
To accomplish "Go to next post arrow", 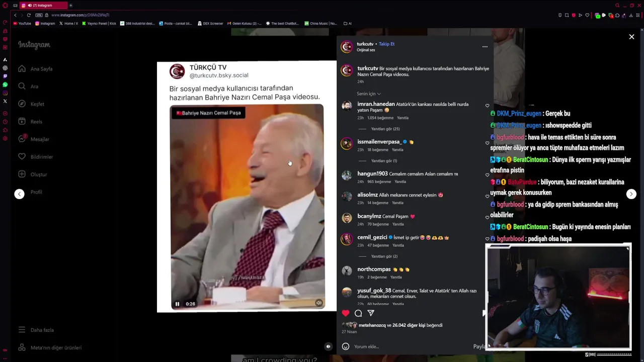I will (x=631, y=194).
